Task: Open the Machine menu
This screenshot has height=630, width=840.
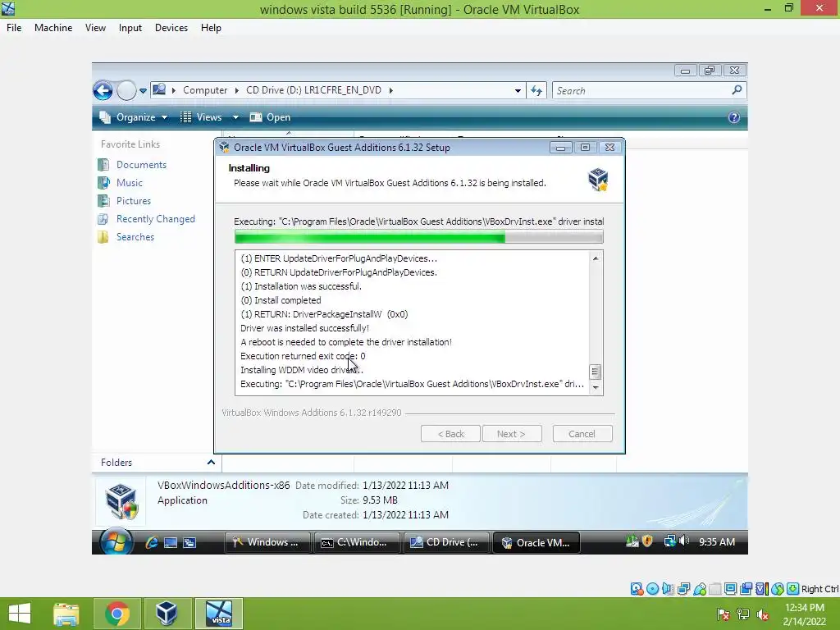Action: click(53, 28)
